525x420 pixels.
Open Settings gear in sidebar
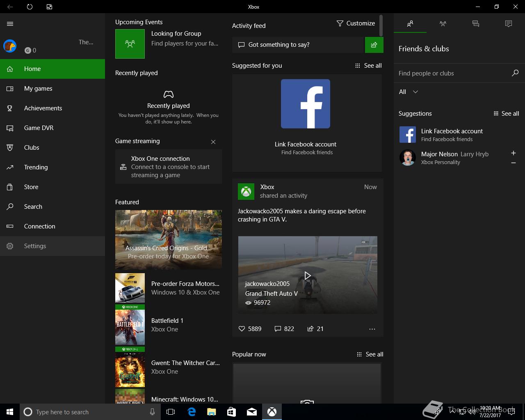click(52, 246)
